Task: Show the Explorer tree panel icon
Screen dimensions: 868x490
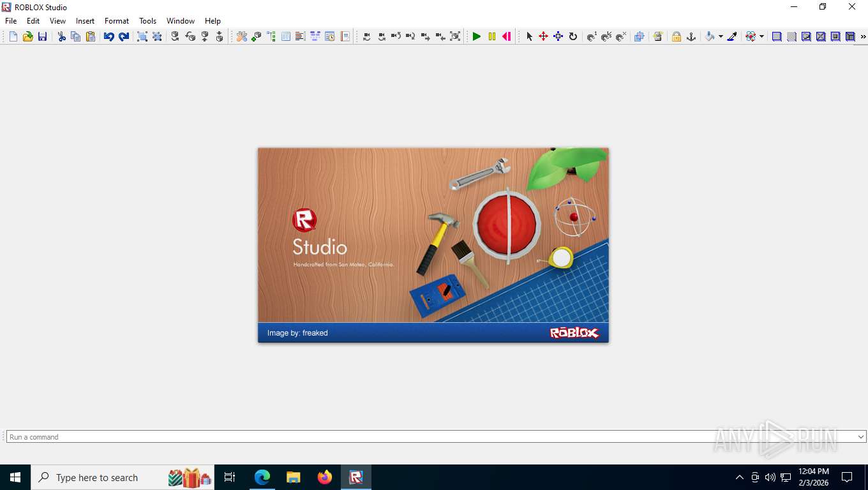Action: [271, 36]
